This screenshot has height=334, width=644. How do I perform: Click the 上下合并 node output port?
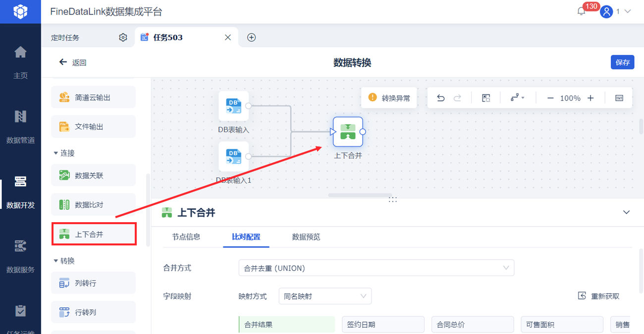(x=363, y=132)
